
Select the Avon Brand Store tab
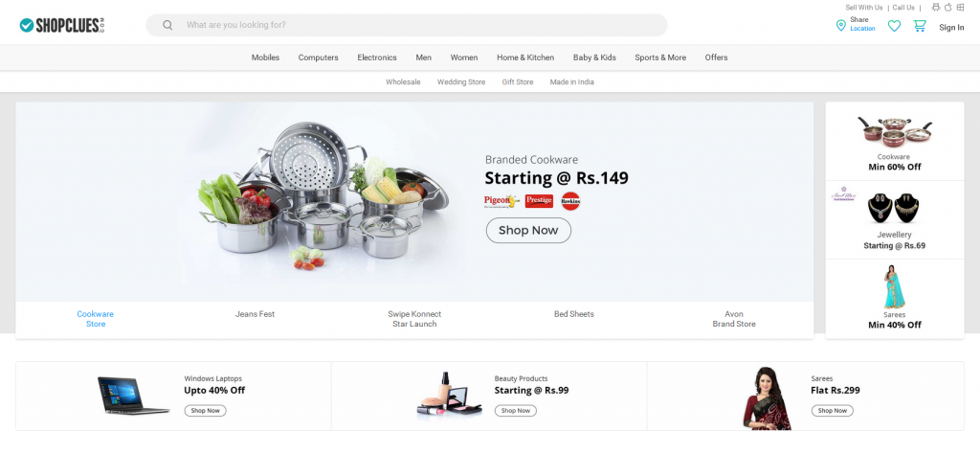tap(733, 319)
